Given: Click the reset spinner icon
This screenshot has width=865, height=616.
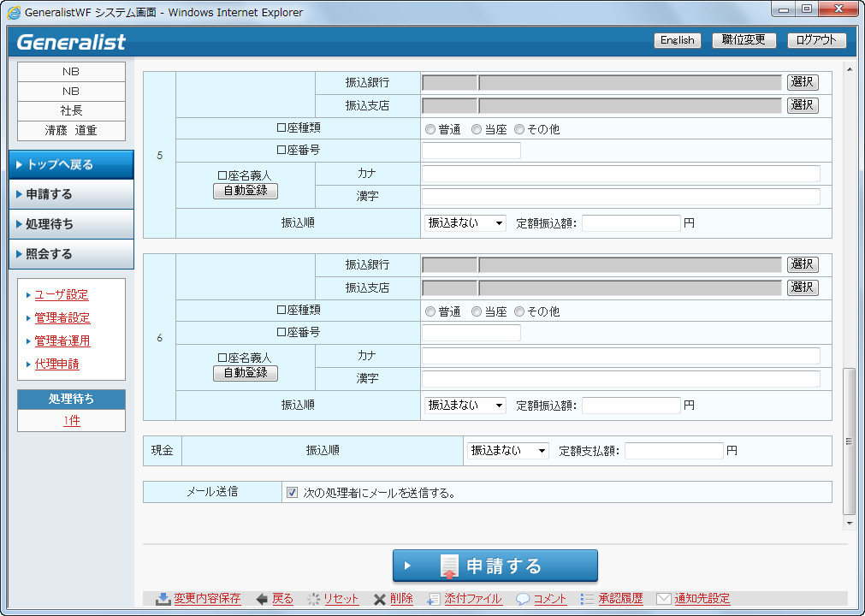Looking at the screenshot, I should tap(313, 599).
